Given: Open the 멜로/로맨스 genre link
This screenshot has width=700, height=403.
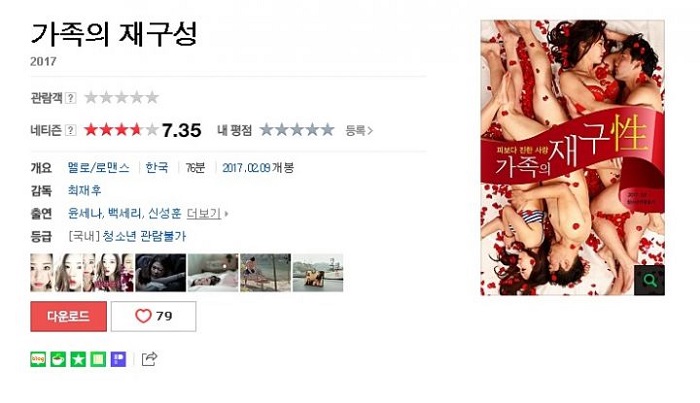Looking at the screenshot, I should [x=99, y=168].
